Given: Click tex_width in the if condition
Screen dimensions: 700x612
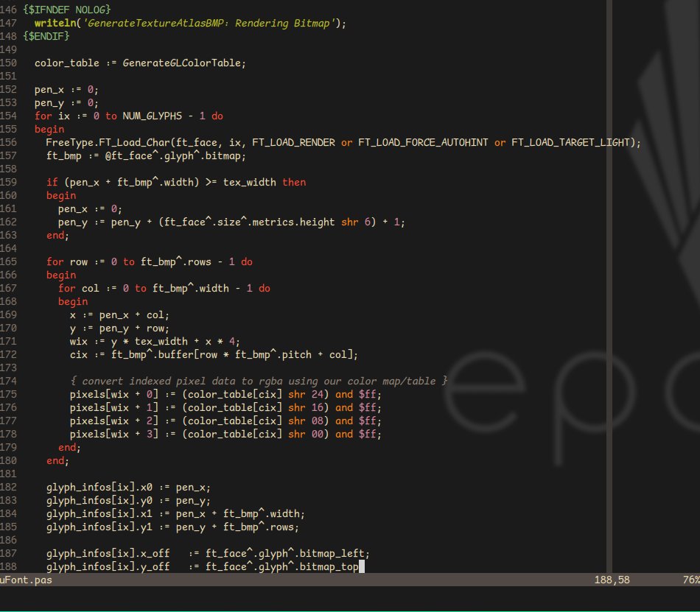Looking at the screenshot, I should tap(250, 182).
